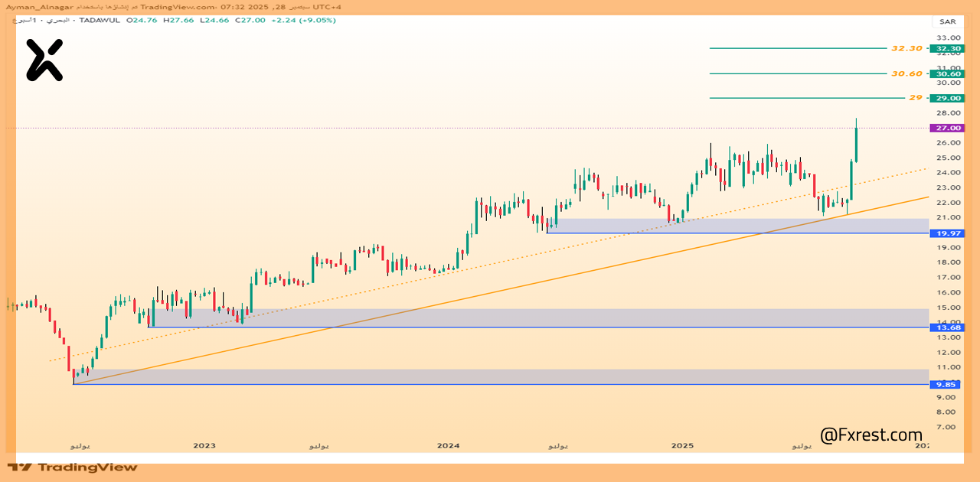Click the 2024 label on time axis
Image resolution: width=980 pixels, height=482 pixels.
point(448,445)
